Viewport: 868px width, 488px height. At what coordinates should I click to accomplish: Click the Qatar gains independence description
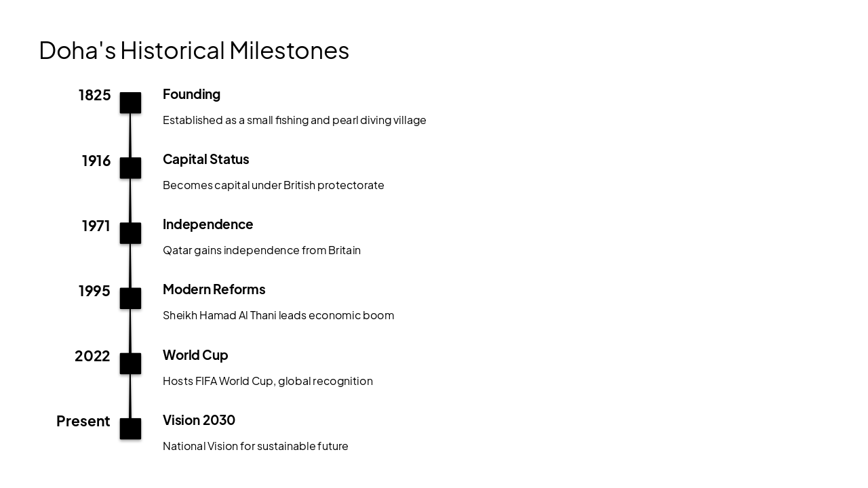pos(262,250)
